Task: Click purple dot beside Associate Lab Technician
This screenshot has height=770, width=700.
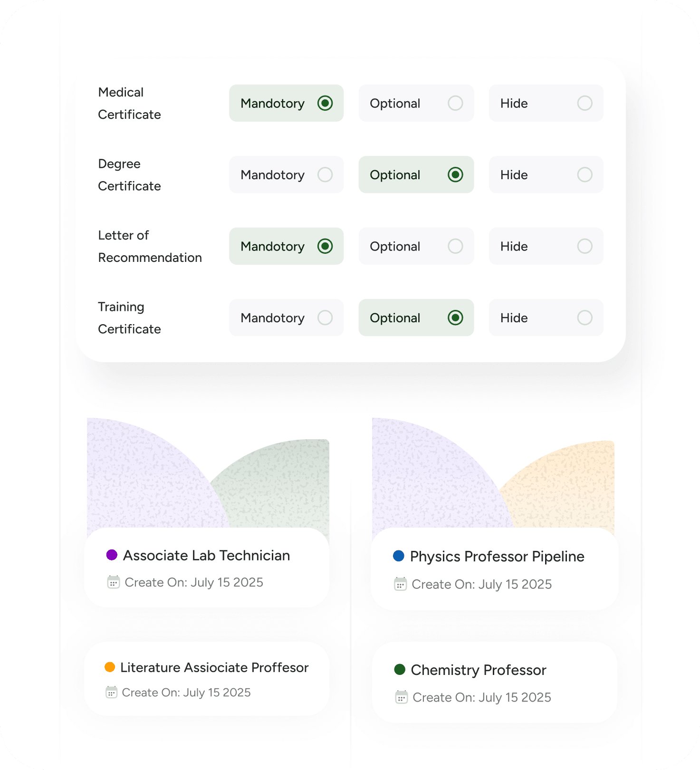Action: pos(112,555)
